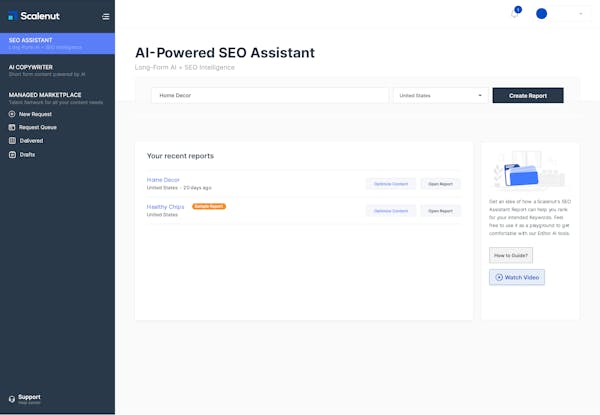Click Open Report for Home Decor

pyautogui.click(x=440, y=184)
